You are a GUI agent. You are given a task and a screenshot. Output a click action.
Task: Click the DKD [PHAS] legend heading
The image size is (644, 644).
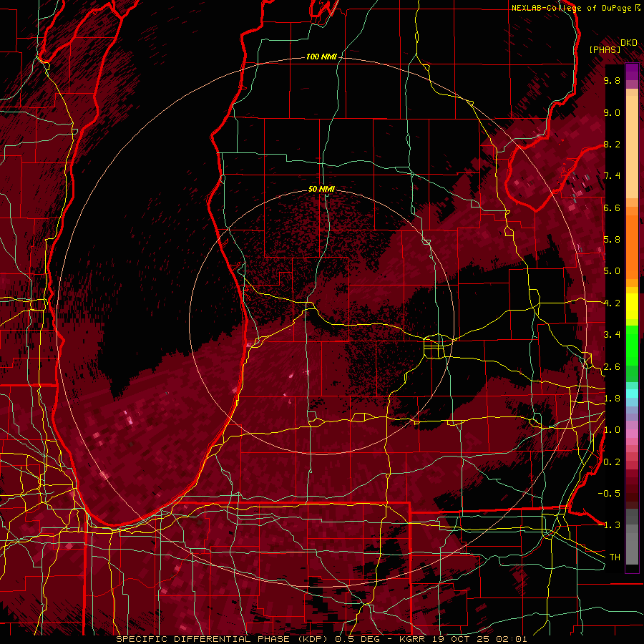pyautogui.click(x=613, y=46)
